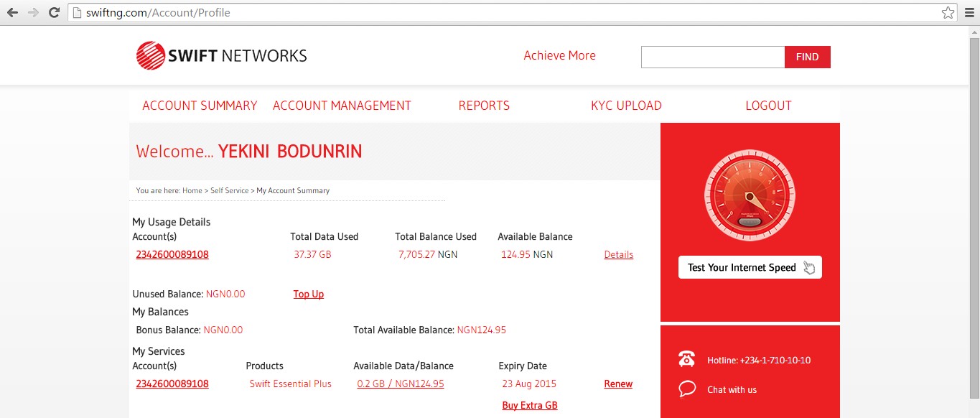This screenshot has height=418, width=980.
Task: Click Buy Extra GB
Action: pyautogui.click(x=529, y=405)
